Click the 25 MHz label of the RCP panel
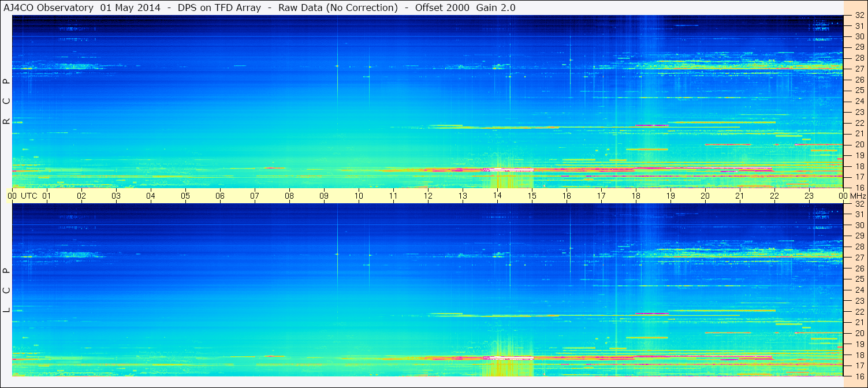The width and height of the screenshot is (868, 388). click(859, 90)
